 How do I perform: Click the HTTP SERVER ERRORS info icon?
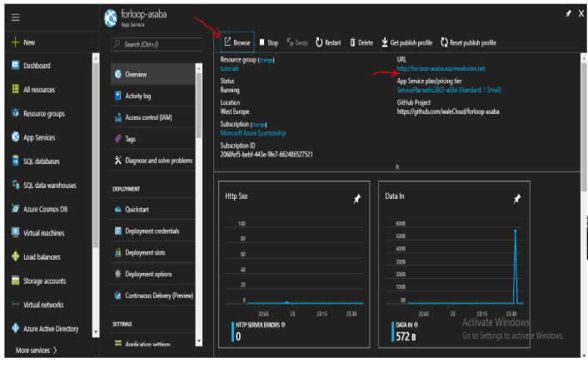[x=283, y=325]
